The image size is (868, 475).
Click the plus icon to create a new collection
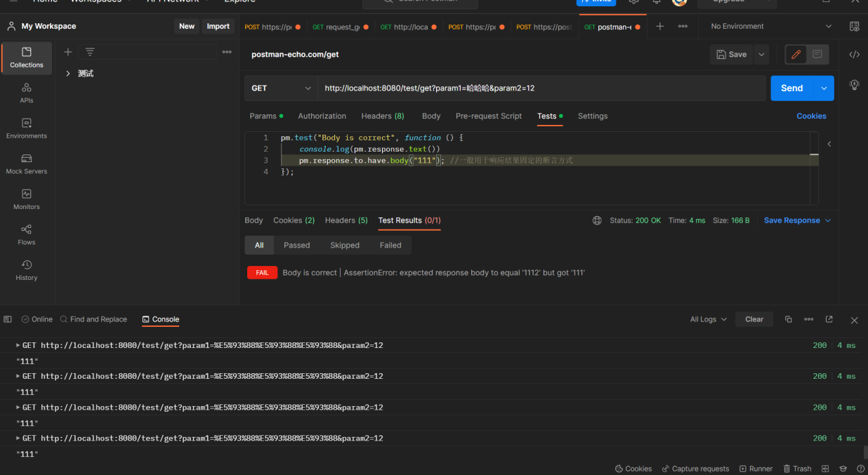pyautogui.click(x=68, y=52)
